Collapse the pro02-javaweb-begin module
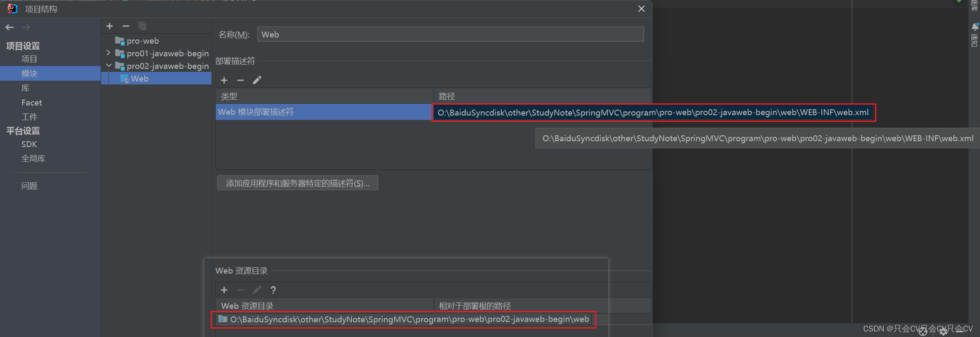 pos(109,66)
